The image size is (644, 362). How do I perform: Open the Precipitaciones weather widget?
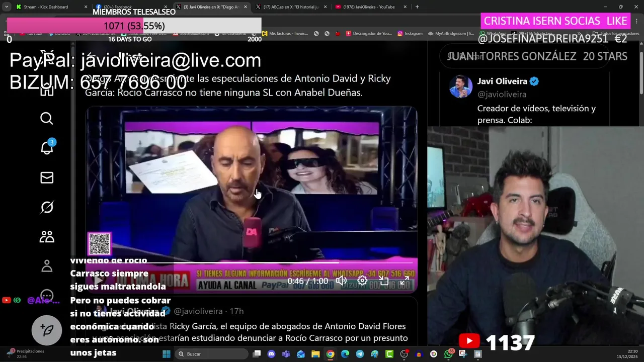coord(26,354)
